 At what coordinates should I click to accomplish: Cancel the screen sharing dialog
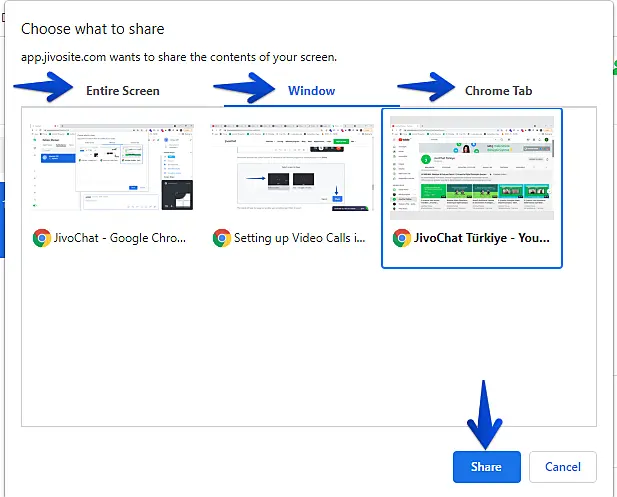tap(563, 467)
